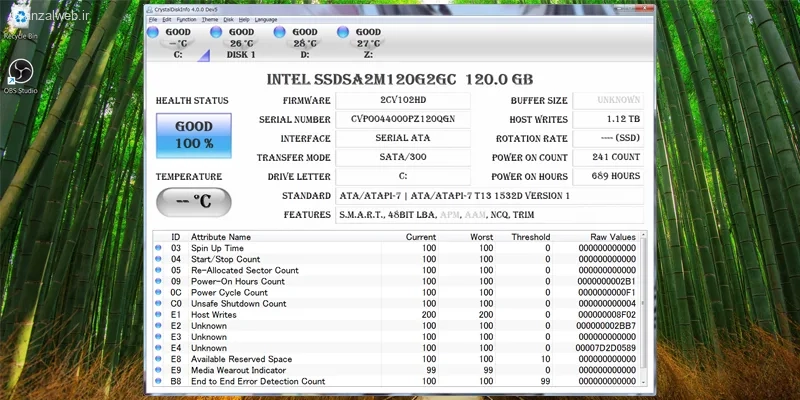Click the Good 100% health status button
The width and height of the screenshot is (800, 400).
[193, 135]
